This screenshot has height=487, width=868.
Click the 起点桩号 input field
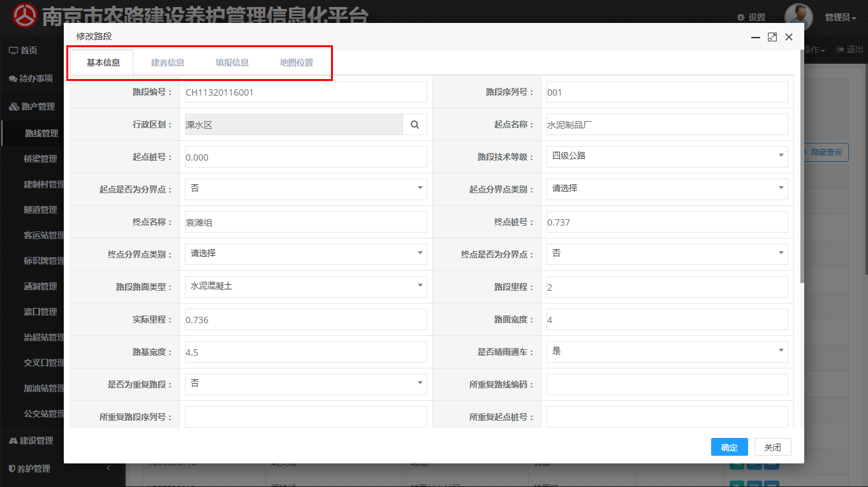click(x=305, y=157)
